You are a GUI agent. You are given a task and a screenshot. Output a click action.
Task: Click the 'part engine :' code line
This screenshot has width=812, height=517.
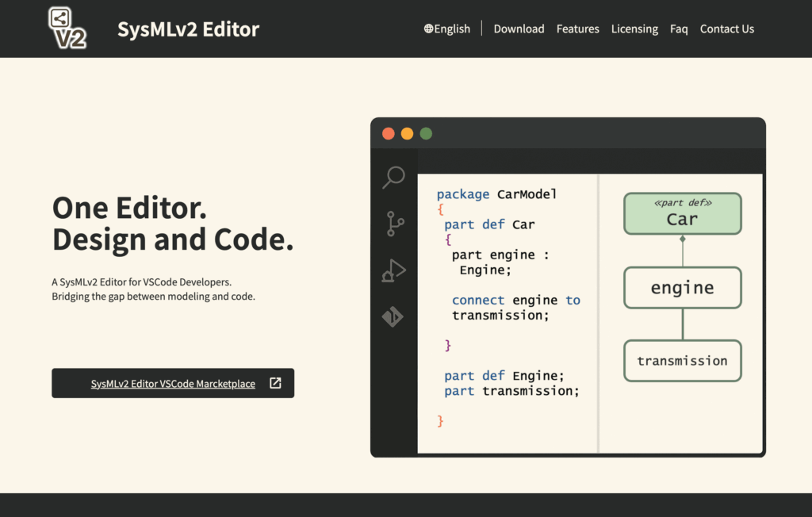pyautogui.click(x=500, y=255)
